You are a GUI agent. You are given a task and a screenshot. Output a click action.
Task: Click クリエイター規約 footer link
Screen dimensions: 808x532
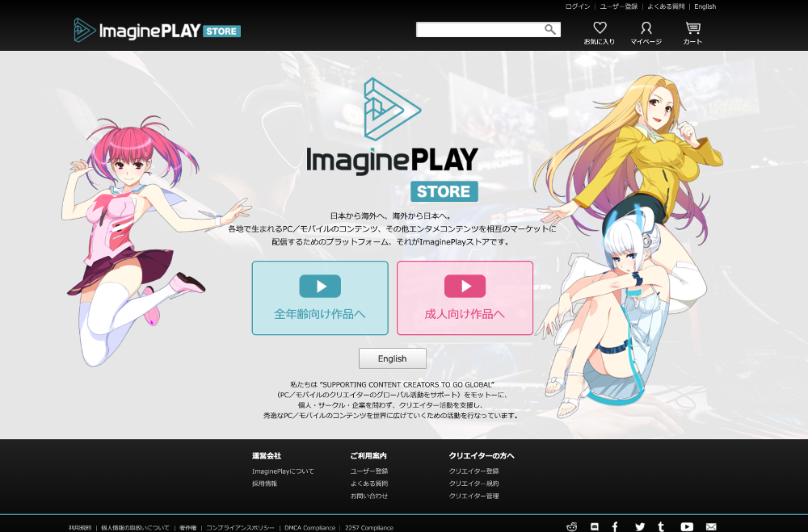point(473,484)
